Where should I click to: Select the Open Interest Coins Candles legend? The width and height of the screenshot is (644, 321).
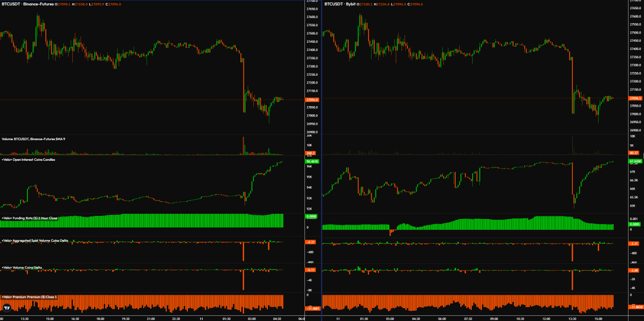tap(28, 160)
